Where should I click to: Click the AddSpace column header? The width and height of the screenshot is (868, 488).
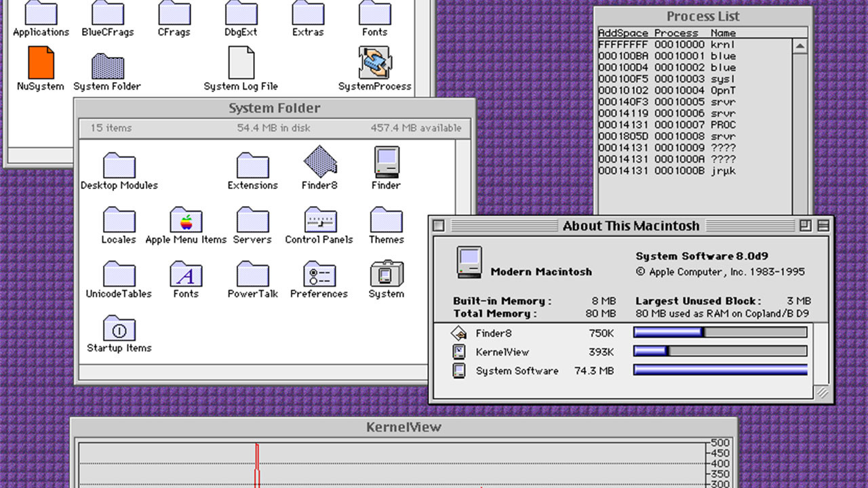tap(623, 33)
